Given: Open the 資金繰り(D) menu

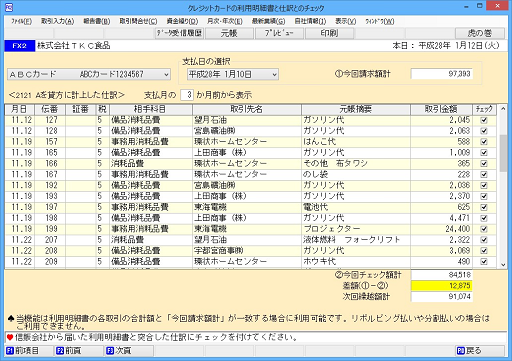Looking at the screenshot, I should tap(182, 21).
